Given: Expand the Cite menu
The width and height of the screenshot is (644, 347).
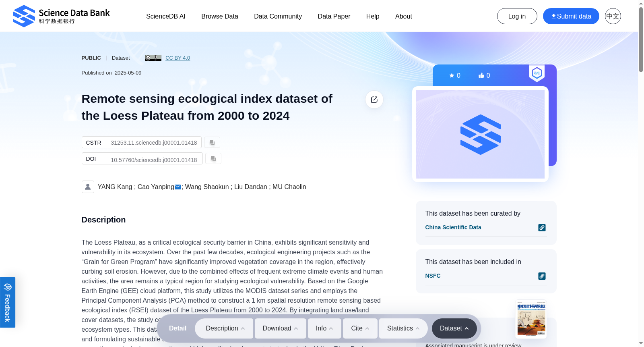Looking at the screenshot, I should click(360, 328).
